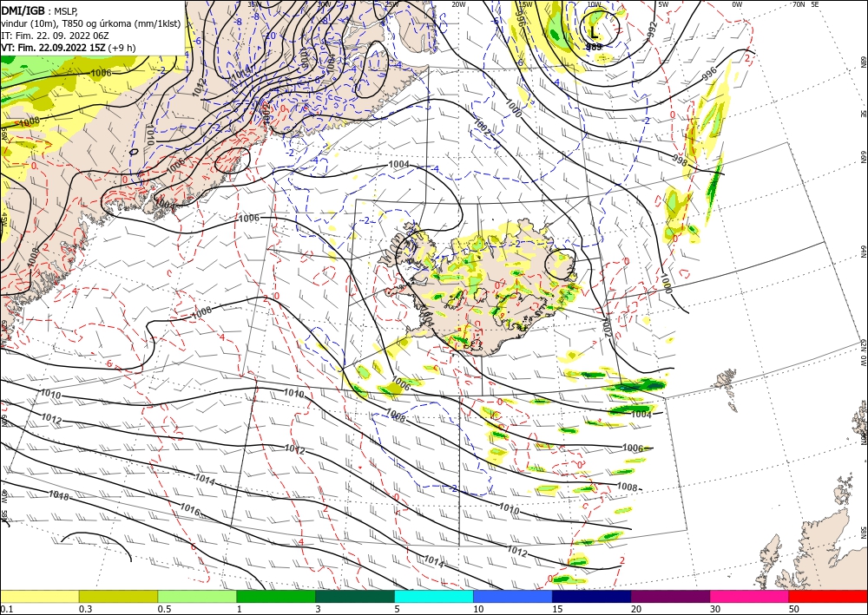
Task: Select the blue 10–15 legend swatch
Action: point(513,596)
